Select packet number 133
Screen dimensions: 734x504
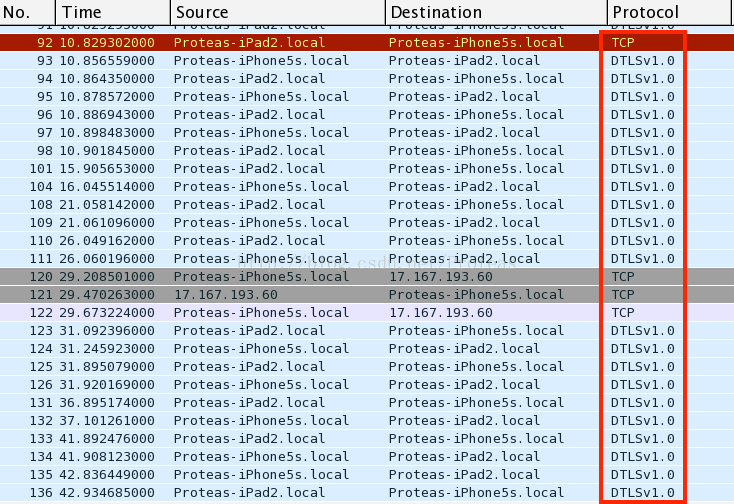click(367, 438)
